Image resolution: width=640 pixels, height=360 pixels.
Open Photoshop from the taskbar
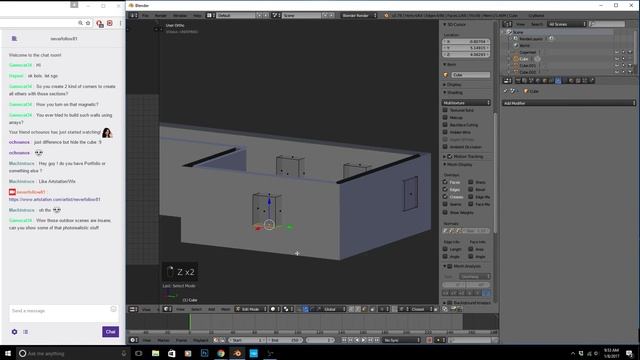[204, 353]
